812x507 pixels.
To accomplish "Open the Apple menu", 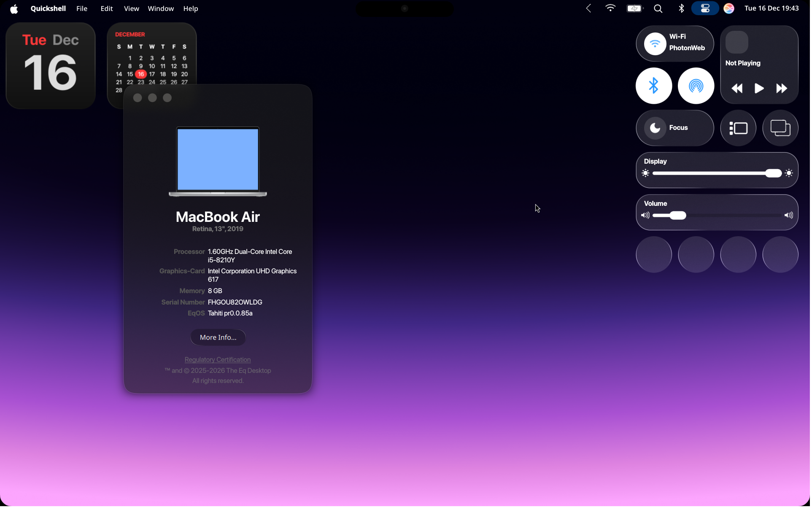I will click(14, 8).
